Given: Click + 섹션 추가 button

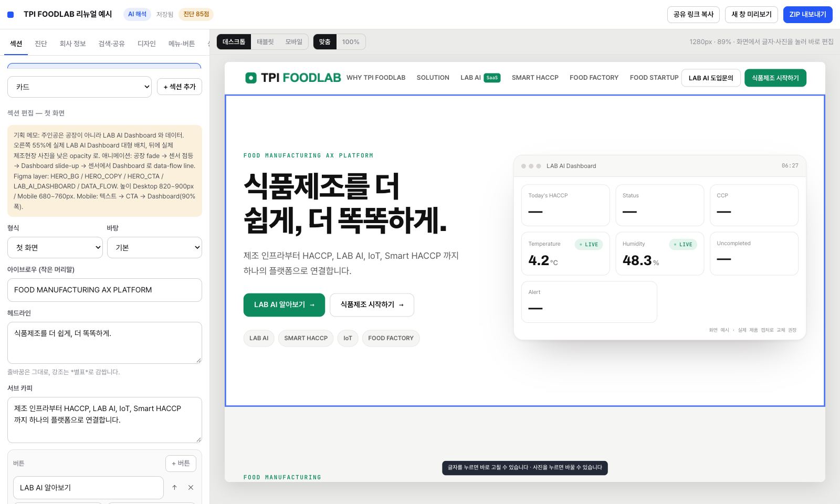Looking at the screenshot, I should (x=180, y=87).
